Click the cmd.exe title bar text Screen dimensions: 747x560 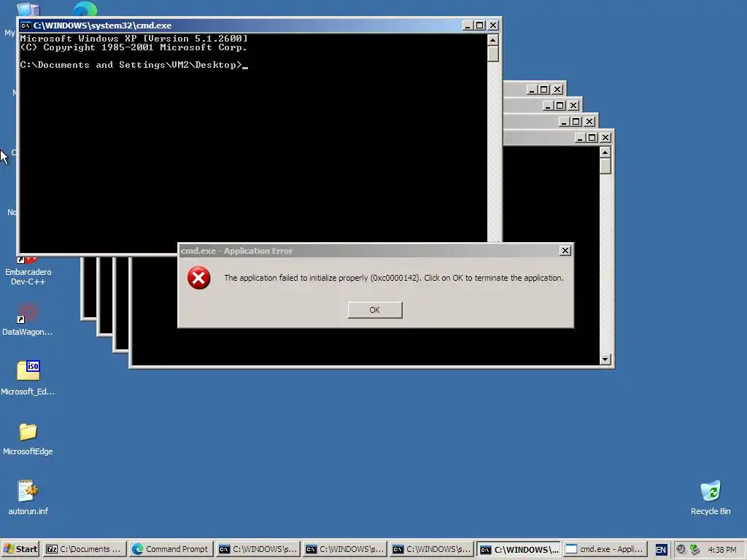point(102,26)
